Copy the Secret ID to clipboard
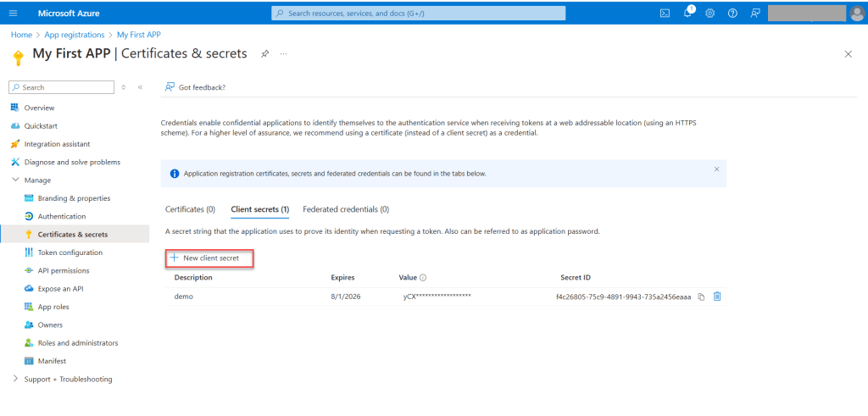The width and height of the screenshot is (868, 416). click(701, 297)
